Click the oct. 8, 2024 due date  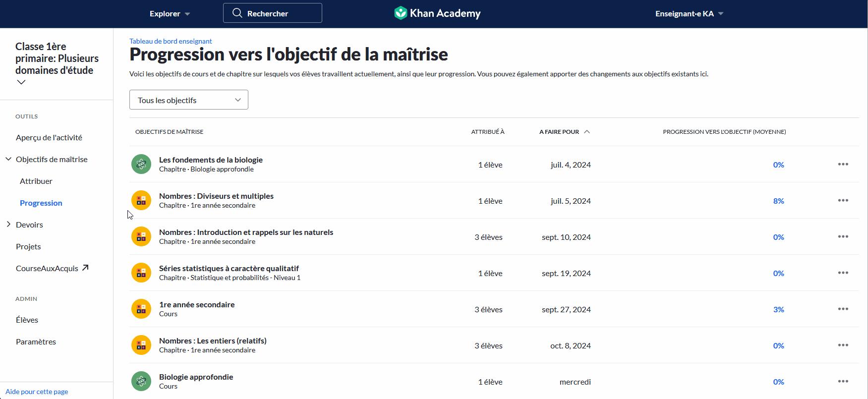tap(571, 345)
